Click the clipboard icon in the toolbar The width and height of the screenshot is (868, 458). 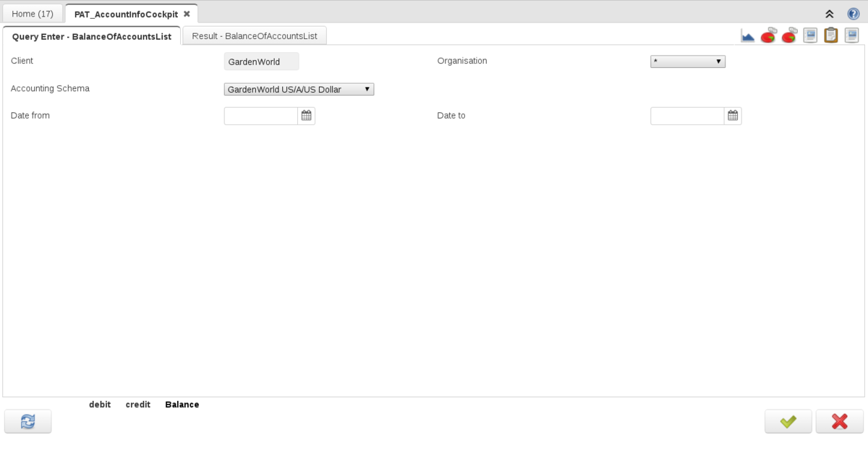[831, 35]
